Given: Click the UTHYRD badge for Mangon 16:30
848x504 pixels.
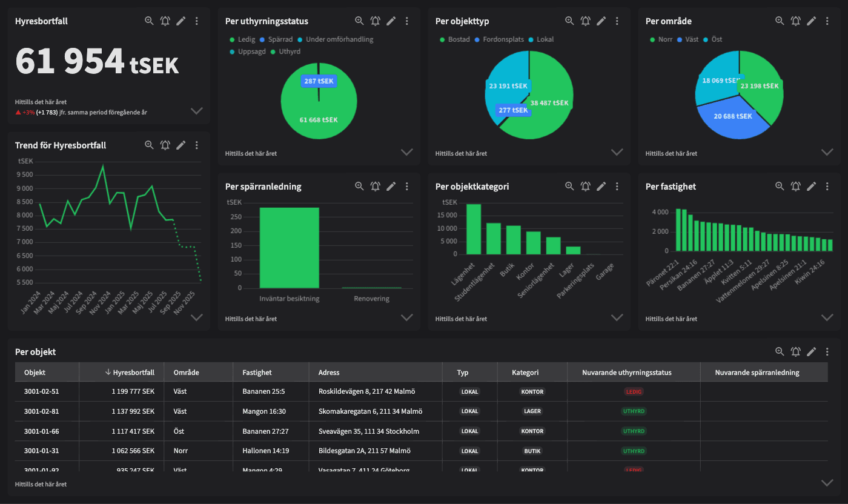Looking at the screenshot, I should pos(634,411).
